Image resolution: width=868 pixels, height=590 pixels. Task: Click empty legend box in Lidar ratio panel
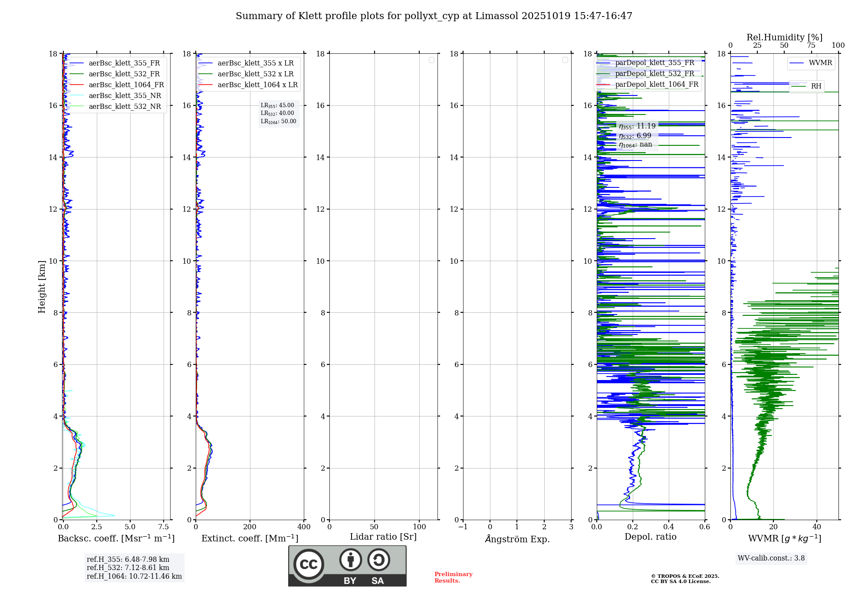click(431, 60)
